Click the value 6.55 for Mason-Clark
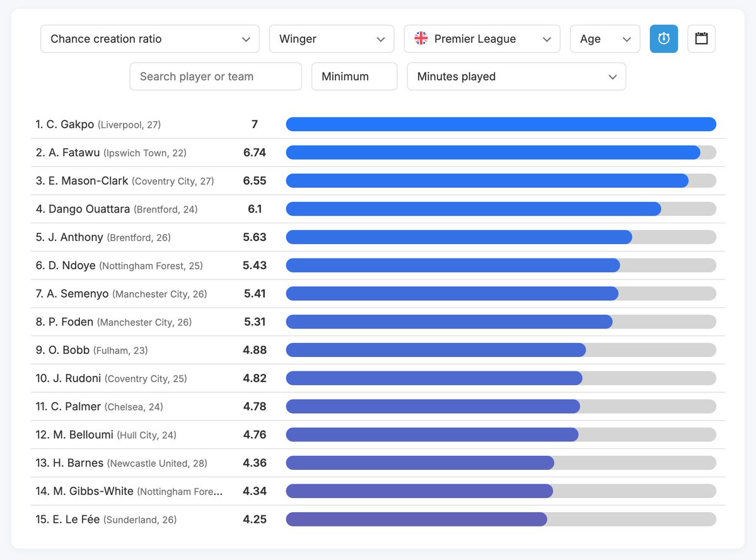Viewport: 756px width, 560px height. coord(255,181)
